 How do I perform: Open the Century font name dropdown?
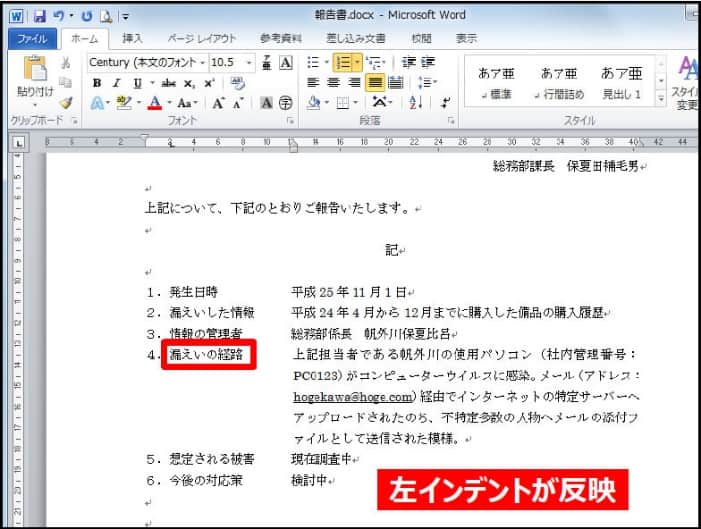click(x=203, y=62)
